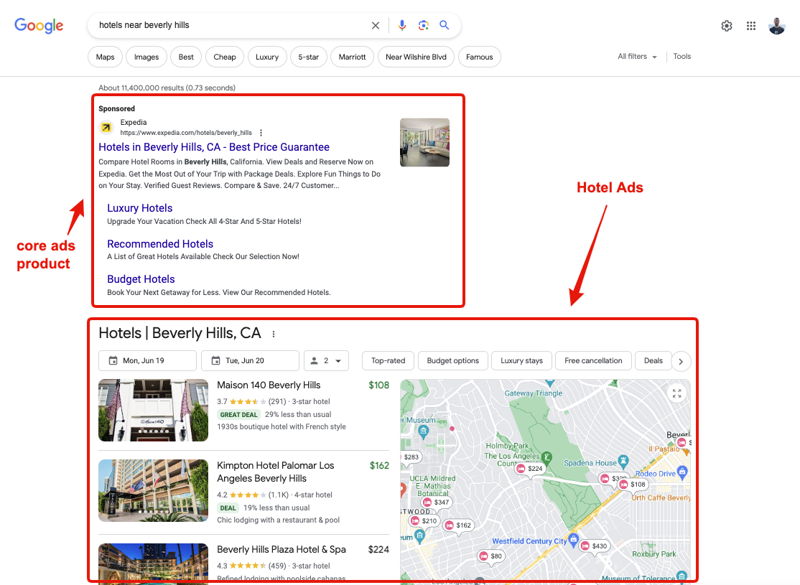Click the expedia.com ad URL
Screen dimensions: 800x585
186,133
